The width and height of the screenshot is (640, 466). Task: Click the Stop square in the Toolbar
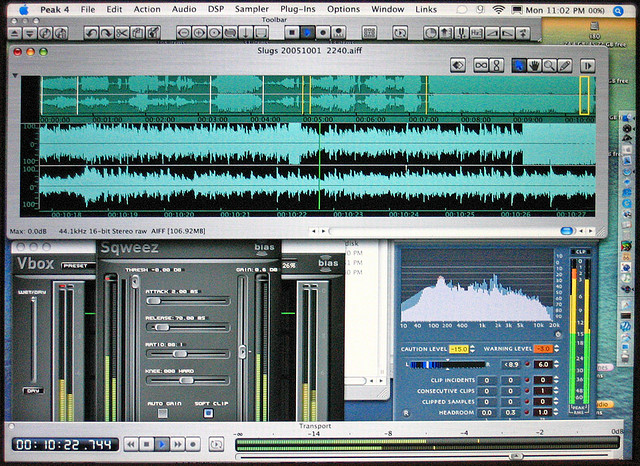[292, 32]
